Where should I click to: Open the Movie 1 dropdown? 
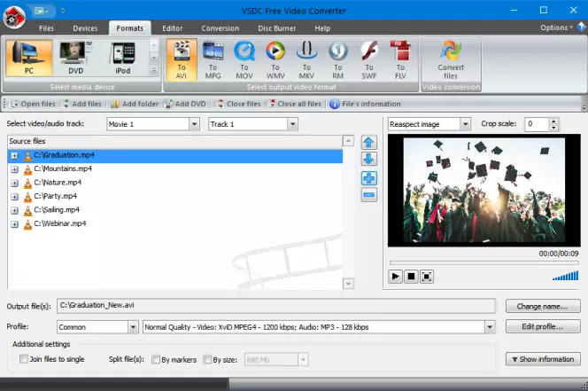coord(194,124)
